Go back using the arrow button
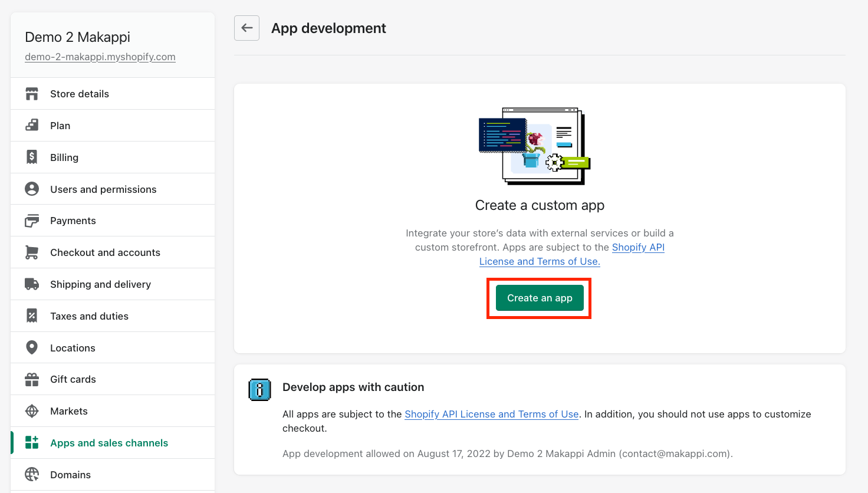The height and width of the screenshot is (493, 868). pos(247,28)
